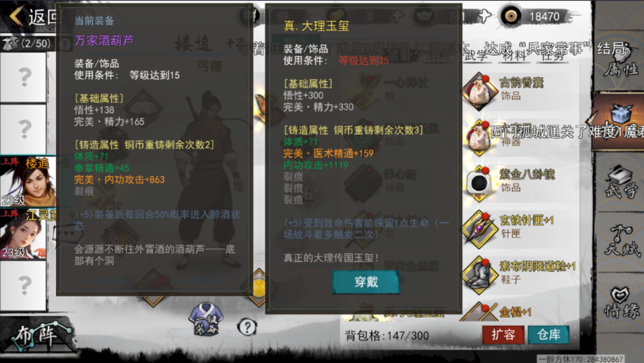Click the top empty question mark slot
The image size is (644, 363).
click(x=23, y=77)
